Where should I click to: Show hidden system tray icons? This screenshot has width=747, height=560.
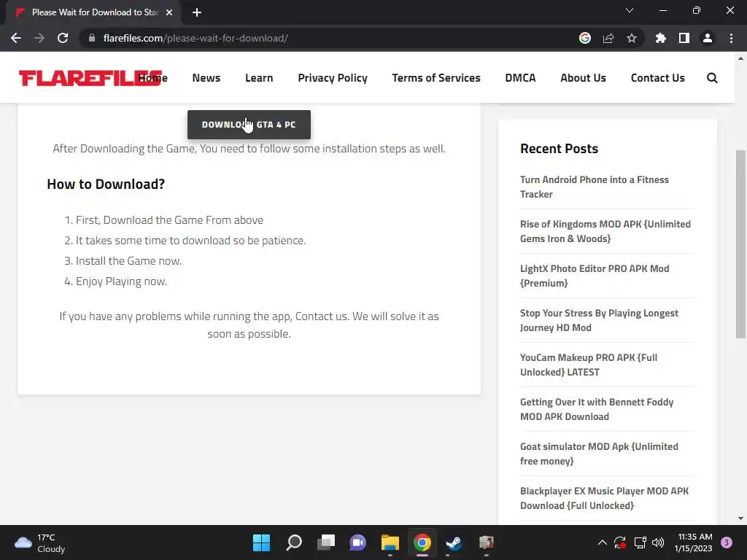point(602,542)
